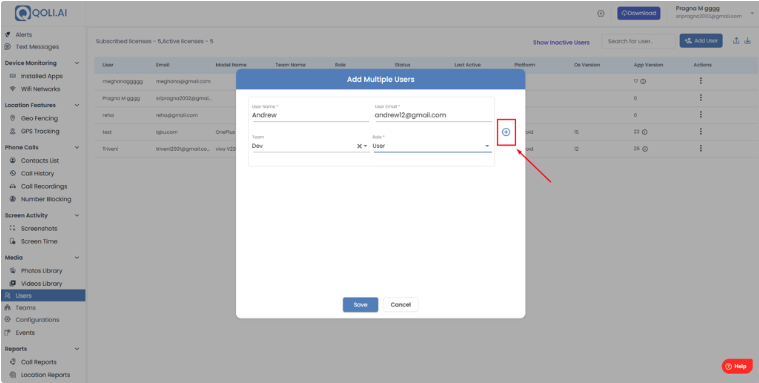Click Save in the Add Multiple Users dialog
The width and height of the screenshot is (759, 383).
pos(360,305)
